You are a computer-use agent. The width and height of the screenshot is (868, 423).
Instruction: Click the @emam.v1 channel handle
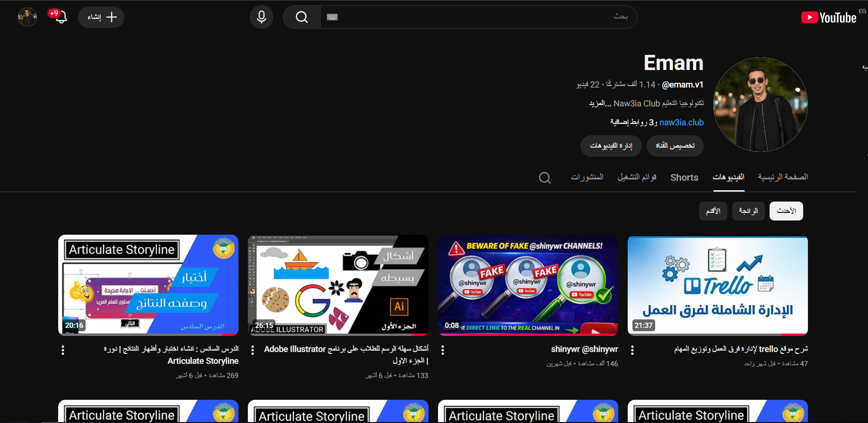tap(683, 85)
